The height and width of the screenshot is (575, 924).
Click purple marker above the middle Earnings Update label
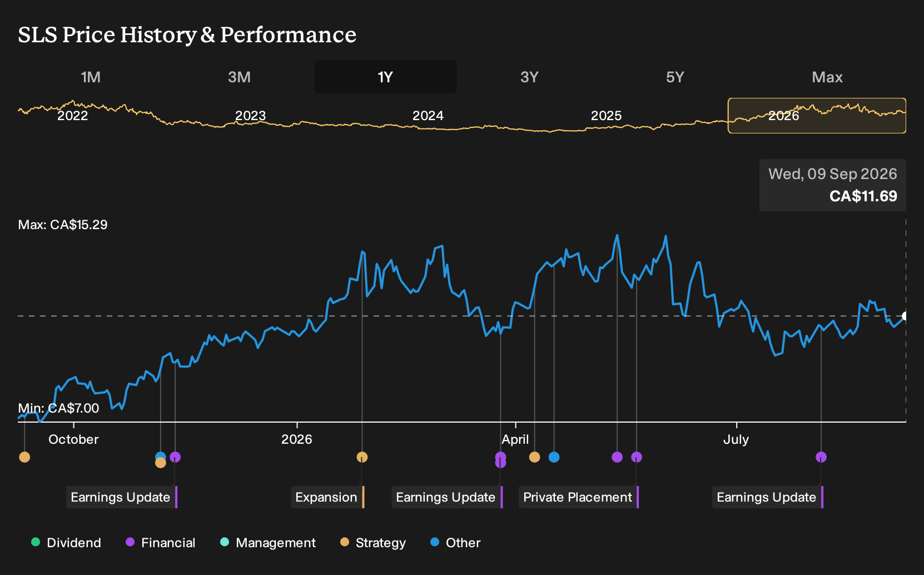pyautogui.click(x=500, y=457)
